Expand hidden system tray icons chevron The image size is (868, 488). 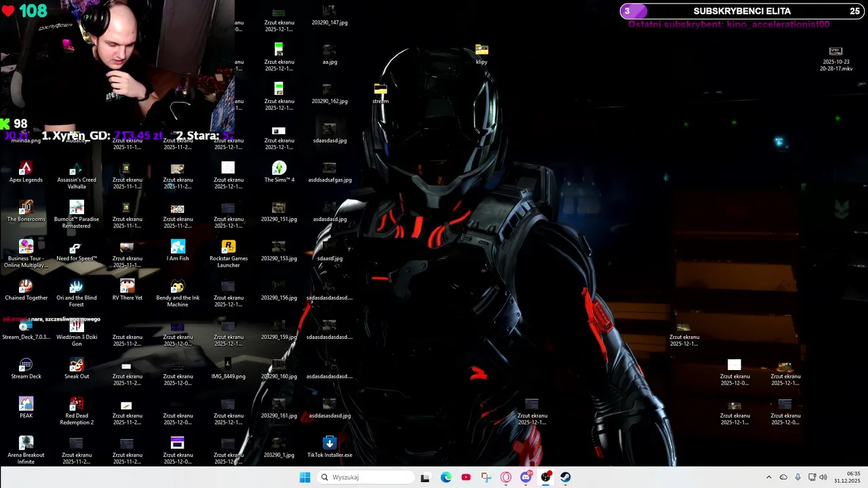click(x=768, y=477)
